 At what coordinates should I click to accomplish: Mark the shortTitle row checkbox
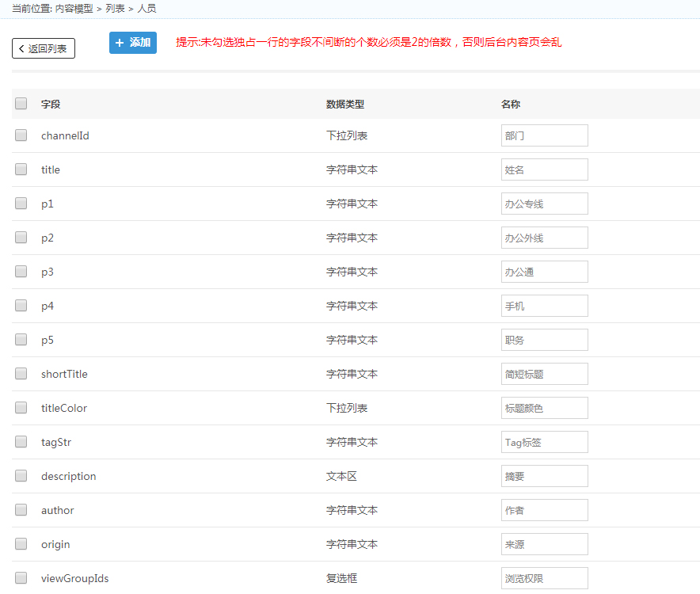coord(21,374)
